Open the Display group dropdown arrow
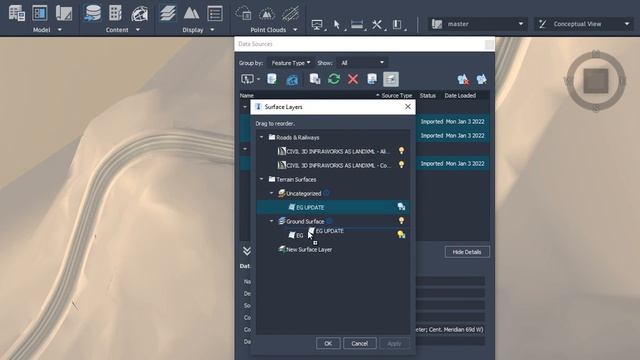The image size is (640, 360). [212, 30]
